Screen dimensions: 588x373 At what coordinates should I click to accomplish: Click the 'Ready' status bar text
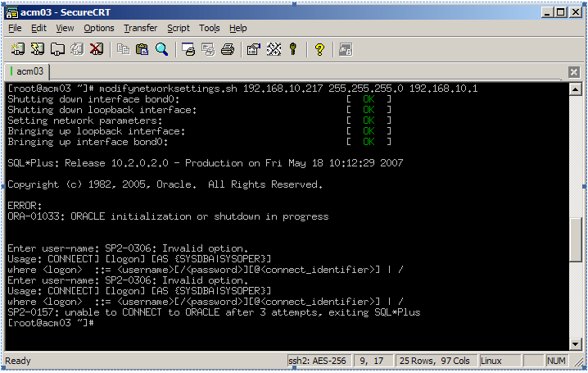(18, 361)
